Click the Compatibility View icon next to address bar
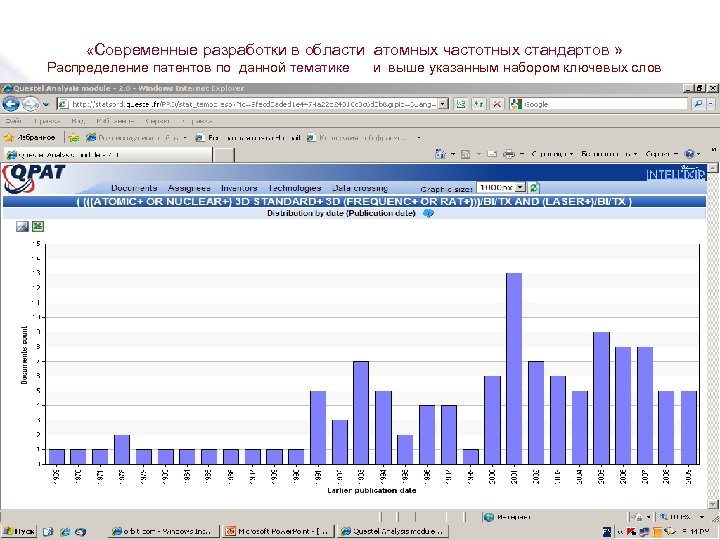 click(461, 104)
